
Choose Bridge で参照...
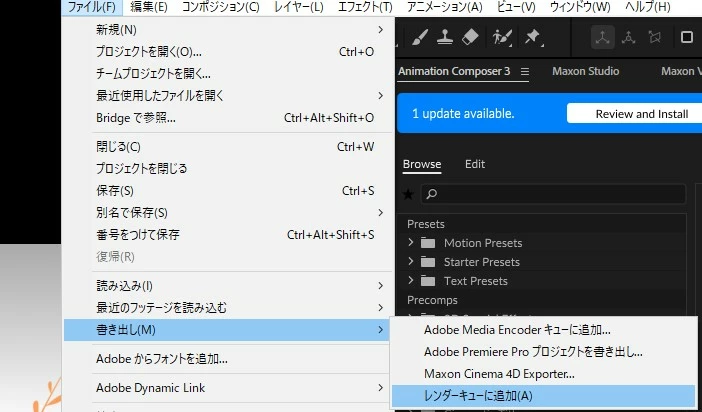pyautogui.click(x=227, y=118)
